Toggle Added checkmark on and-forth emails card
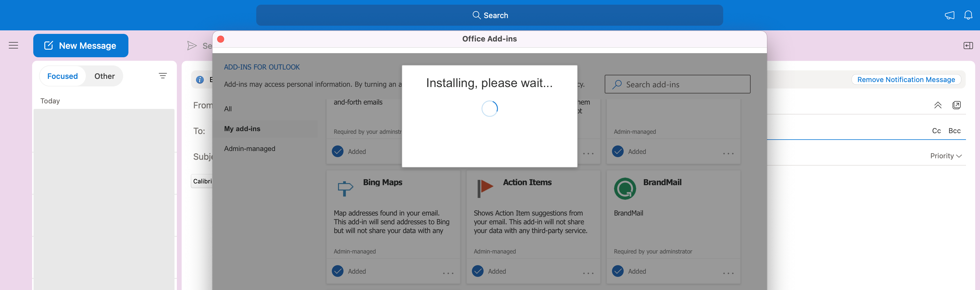Image resolution: width=980 pixels, height=290 pixels. click(x=337, y=151)
